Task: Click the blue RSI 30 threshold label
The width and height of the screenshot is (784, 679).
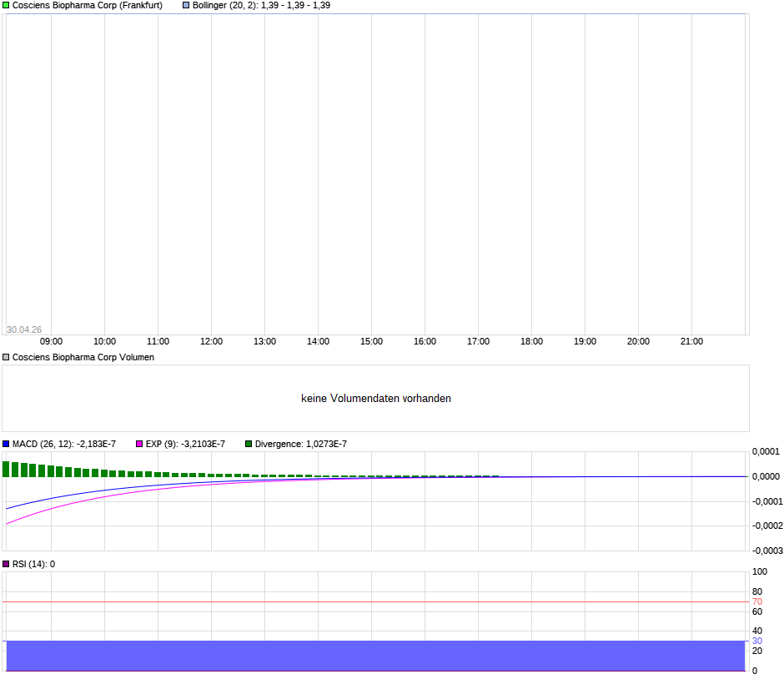Action: tap(757, 641)
